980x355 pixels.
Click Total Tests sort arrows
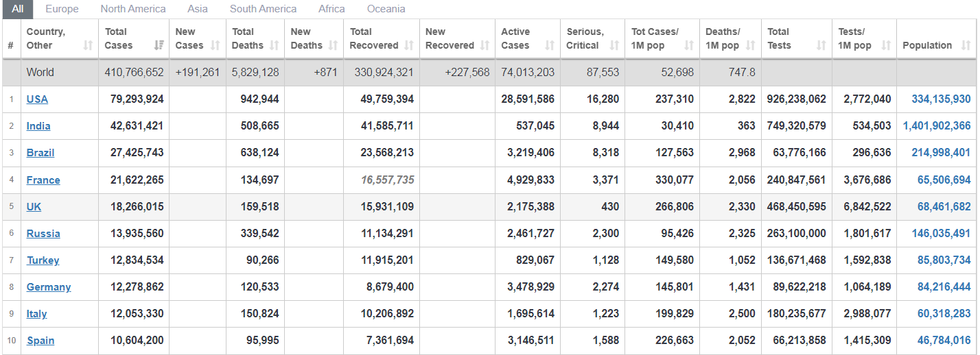tap(821, 45)
